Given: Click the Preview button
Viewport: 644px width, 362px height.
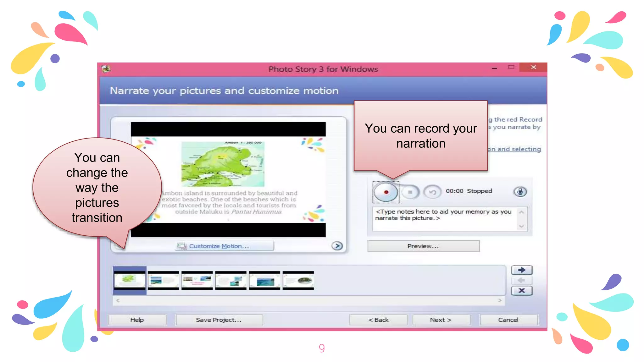Looking at the screenshot, I should [x=424, y=246].
